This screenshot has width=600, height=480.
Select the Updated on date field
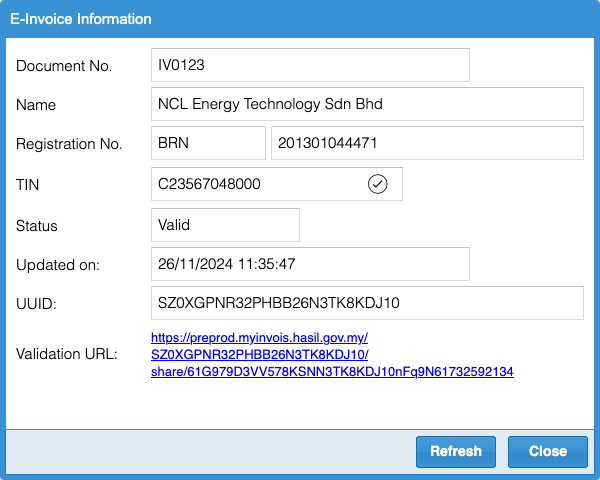(310, 264)
